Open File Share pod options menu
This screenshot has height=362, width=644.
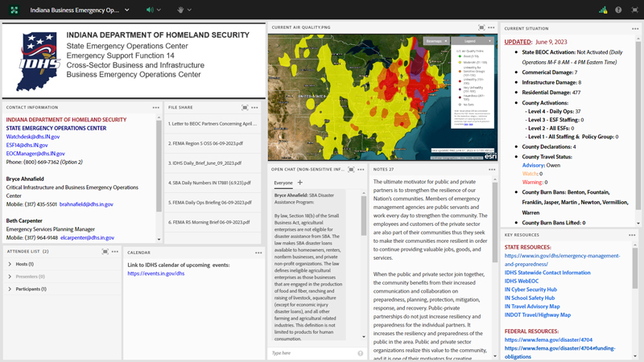[255, 107]
